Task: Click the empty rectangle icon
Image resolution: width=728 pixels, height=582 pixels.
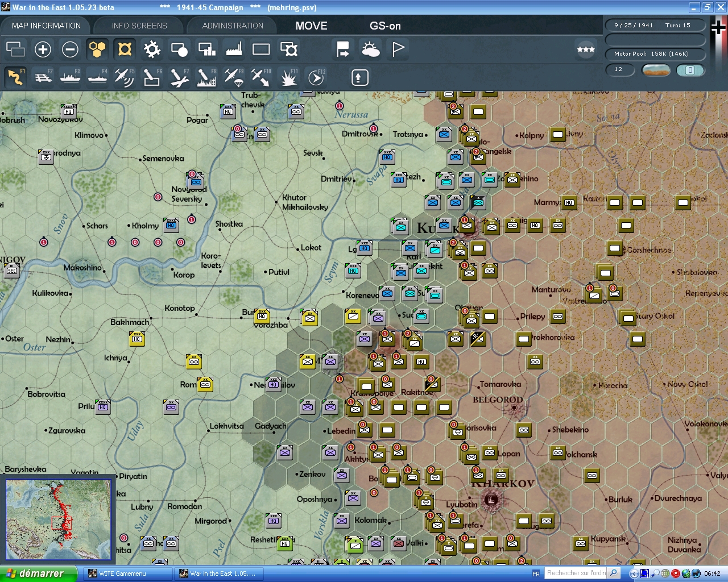Action: 261,49
